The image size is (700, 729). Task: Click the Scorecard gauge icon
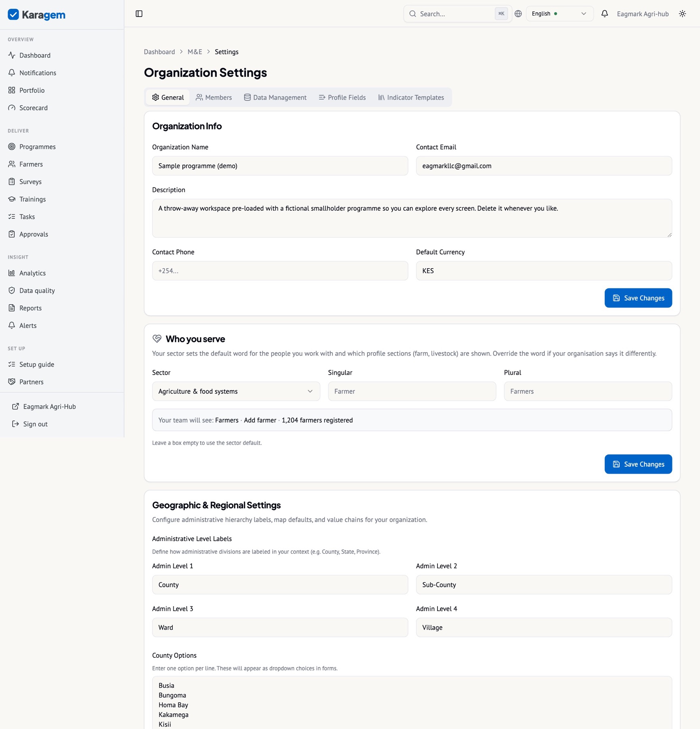click(12, 108)
